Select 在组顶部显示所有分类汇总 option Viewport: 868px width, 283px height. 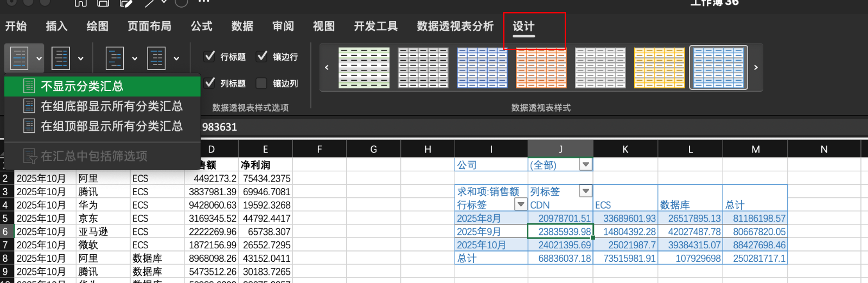click(x=103, y=126)
